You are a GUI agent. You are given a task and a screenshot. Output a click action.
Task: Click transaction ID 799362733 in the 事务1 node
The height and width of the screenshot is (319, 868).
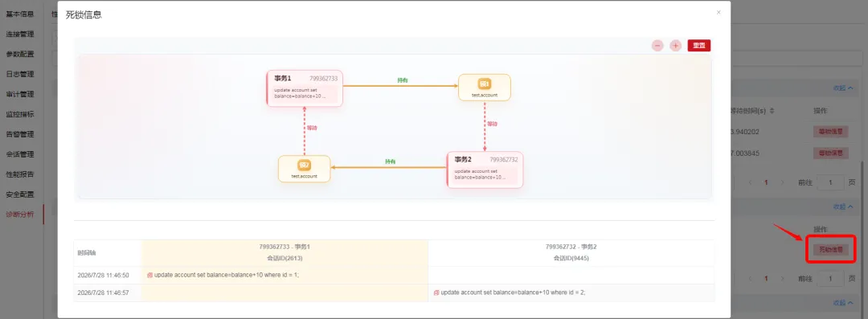point(323,79)
